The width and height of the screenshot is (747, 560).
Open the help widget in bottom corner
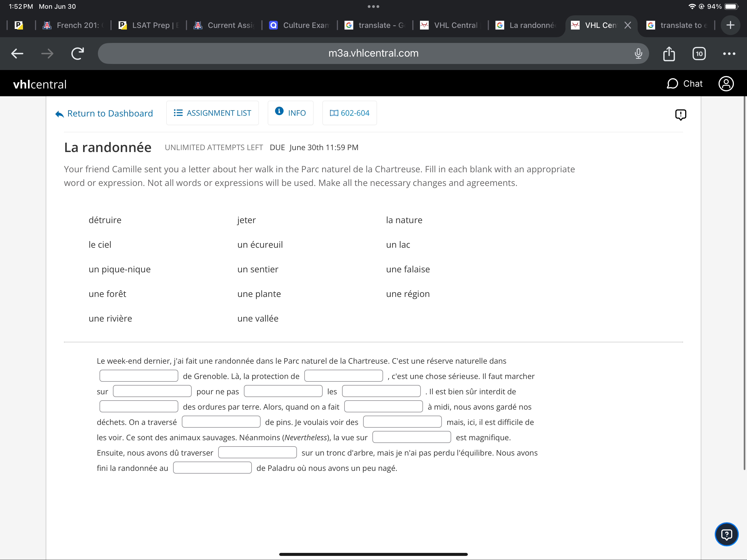(726, 534)
